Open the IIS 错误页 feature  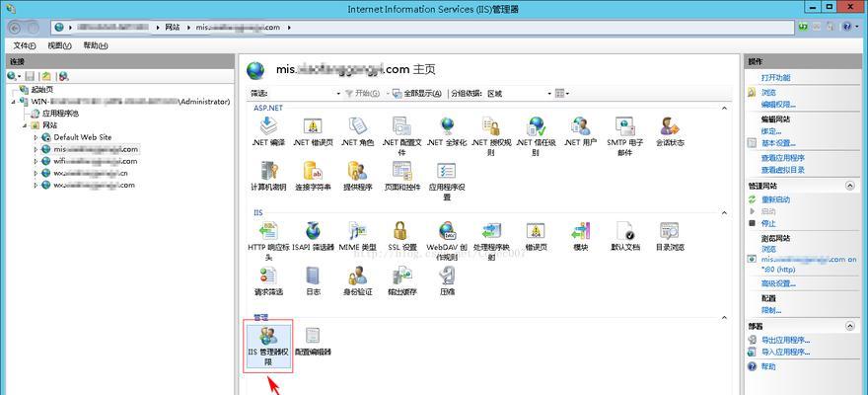536,237
